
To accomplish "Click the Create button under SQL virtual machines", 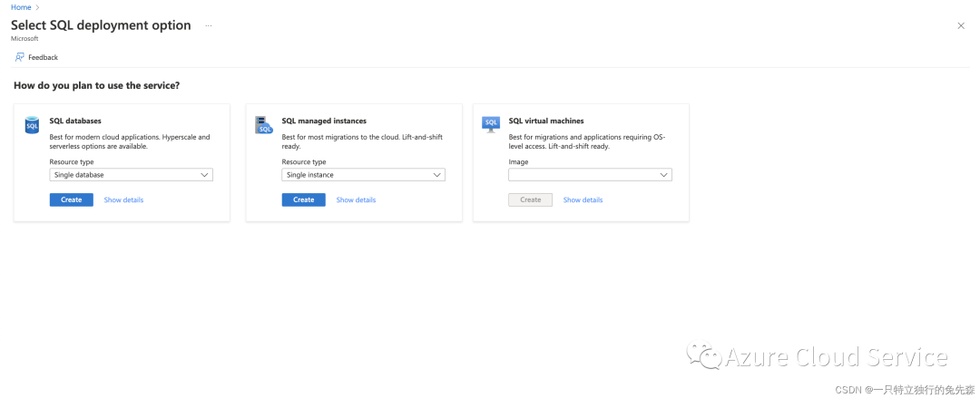I will 530,199.
